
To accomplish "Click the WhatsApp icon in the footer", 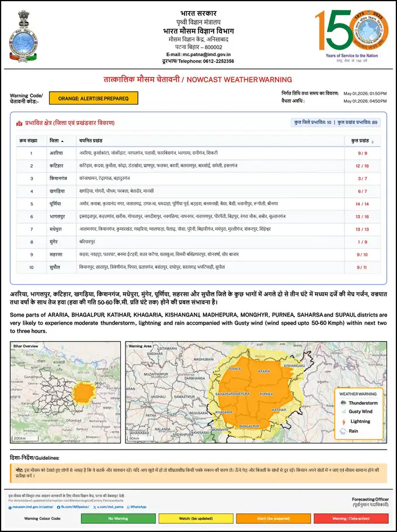I will (128, 507).
